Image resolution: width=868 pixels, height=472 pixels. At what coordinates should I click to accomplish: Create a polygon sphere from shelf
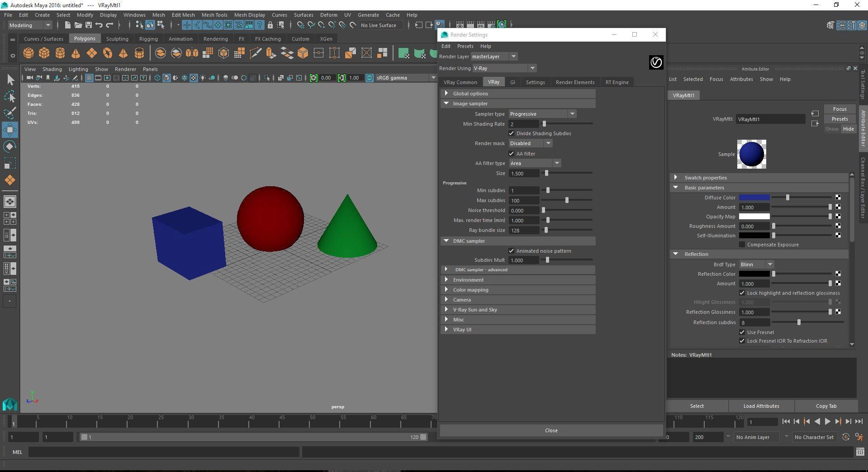pos(28,53)
